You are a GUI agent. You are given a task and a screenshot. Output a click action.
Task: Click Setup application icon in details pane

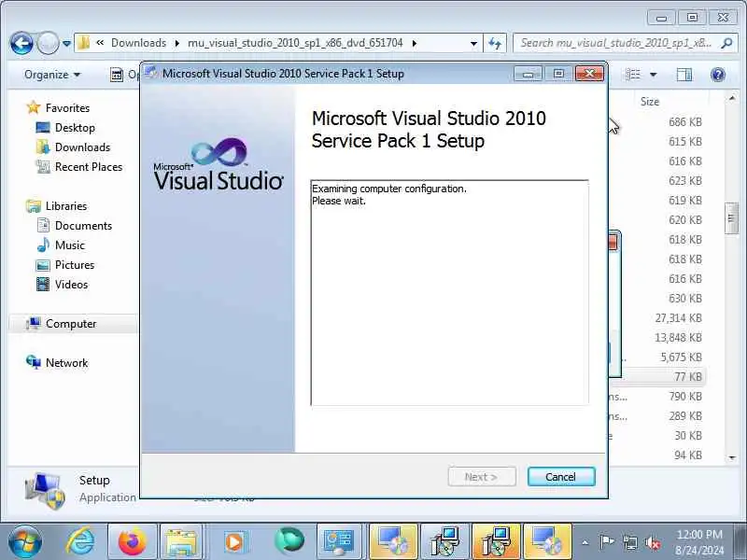click(45, 491)
